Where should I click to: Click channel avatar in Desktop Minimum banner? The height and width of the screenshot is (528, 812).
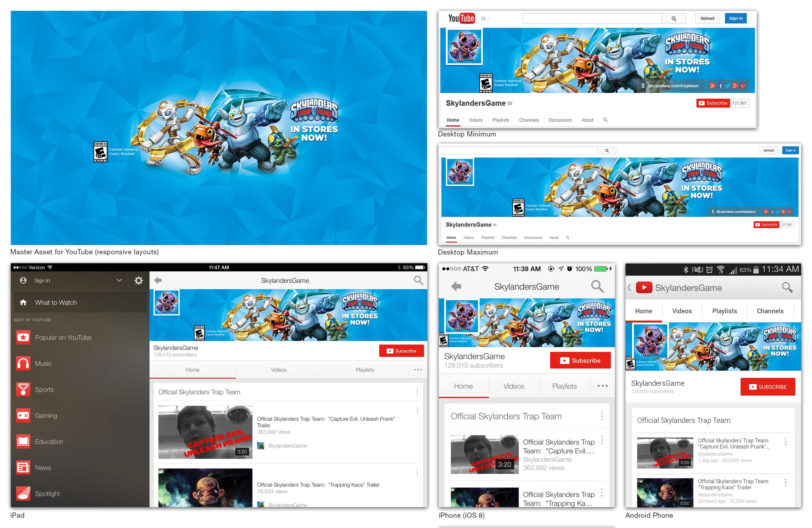tap(464, 47)
